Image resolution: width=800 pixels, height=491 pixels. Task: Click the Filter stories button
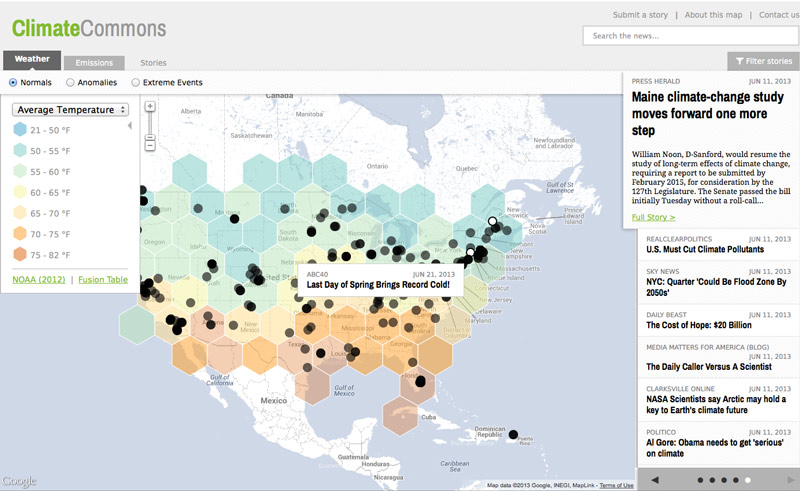pos(763,61)
